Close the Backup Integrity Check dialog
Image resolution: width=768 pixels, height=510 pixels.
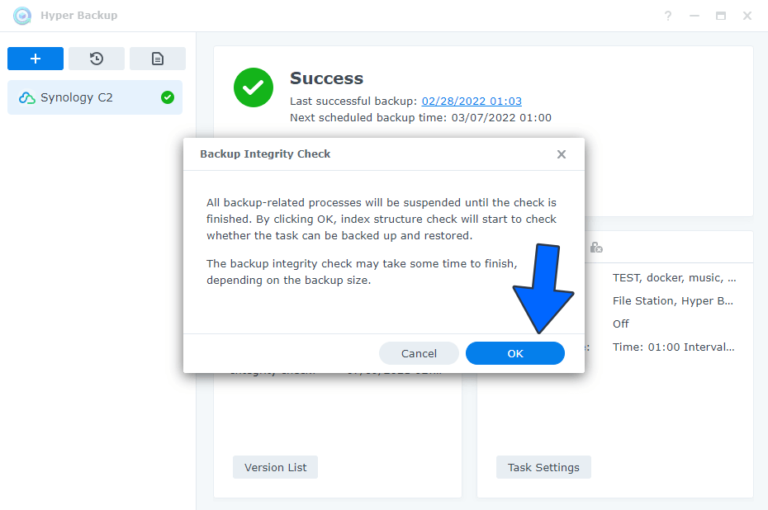point(561,154)
